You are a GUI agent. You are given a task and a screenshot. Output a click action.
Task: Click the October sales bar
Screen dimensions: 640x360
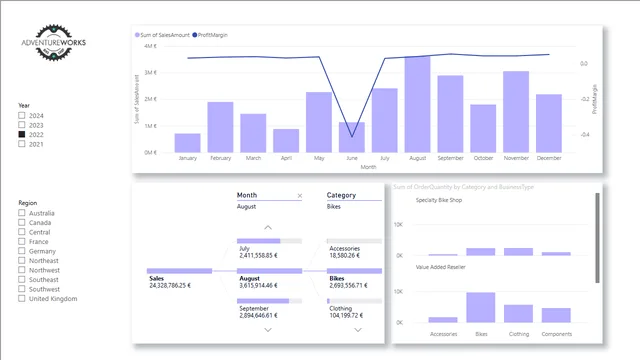coord(483,129)
